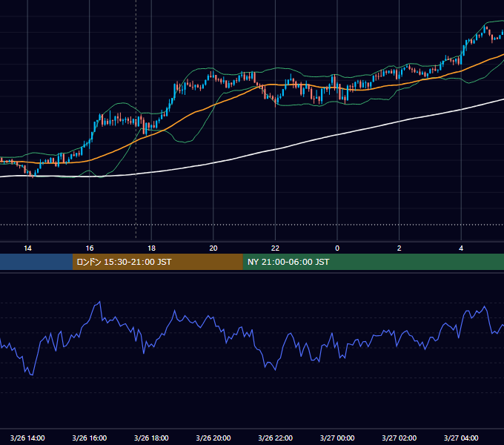This screenshot has width=504, height=445.
Task: Click hour label 2 on price chart axis
Action: click(x=399, y=248)
